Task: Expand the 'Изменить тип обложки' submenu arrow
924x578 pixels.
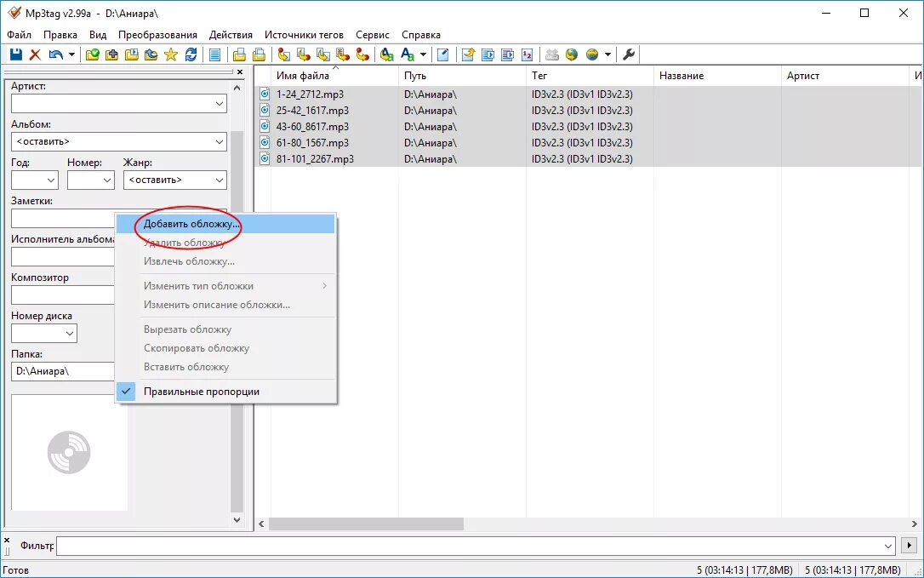Action: click(325, 286)
